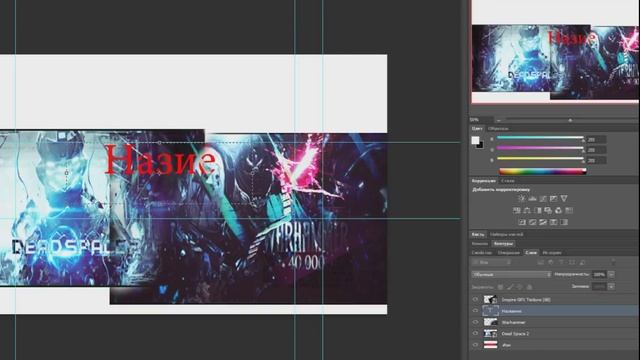Screen dimensions: 640x360
Task: Add a Selective Color adjustment layer
Action: [x=553, y=222]
